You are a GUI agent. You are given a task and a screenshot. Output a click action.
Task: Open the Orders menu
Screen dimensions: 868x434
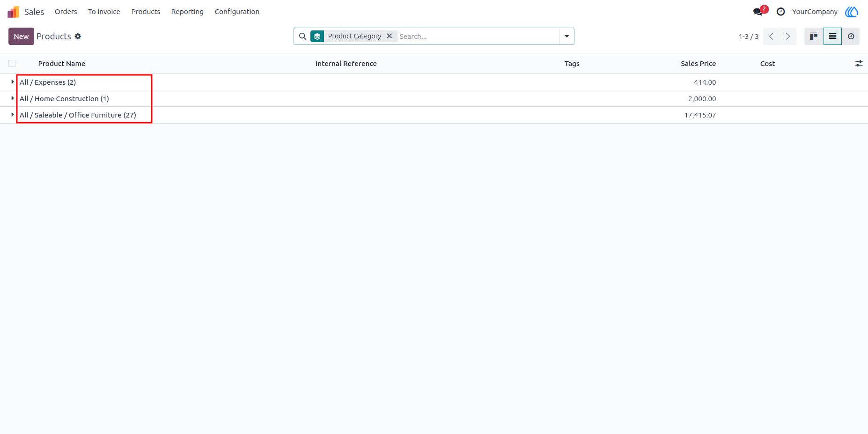[x=66, y=12]
